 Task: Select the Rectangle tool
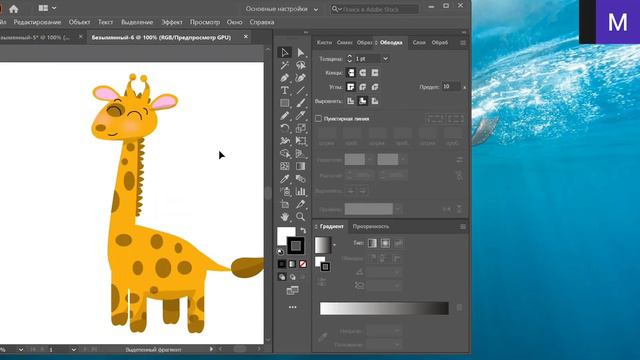pyautogui.click(x=284, y=103)
